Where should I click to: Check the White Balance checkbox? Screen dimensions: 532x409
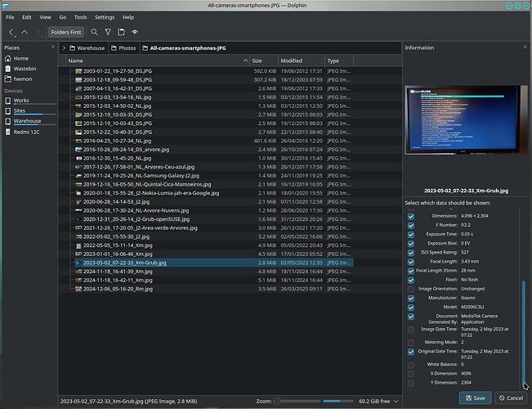click(x=411, y=364)
